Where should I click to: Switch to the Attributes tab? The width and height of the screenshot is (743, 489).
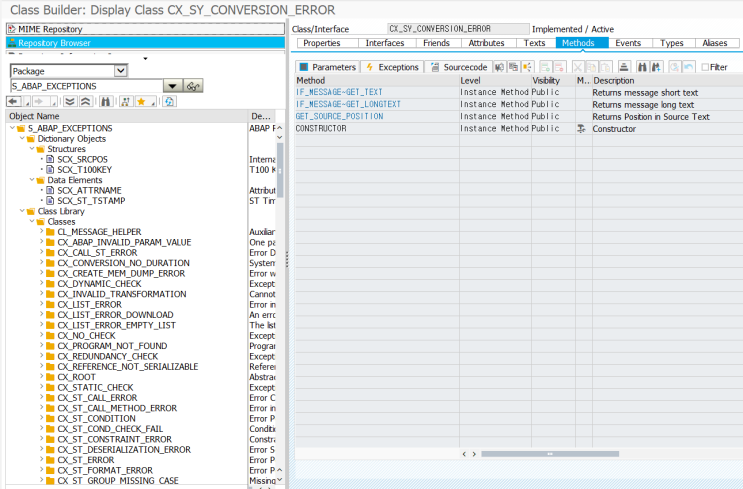pos(486,43)
